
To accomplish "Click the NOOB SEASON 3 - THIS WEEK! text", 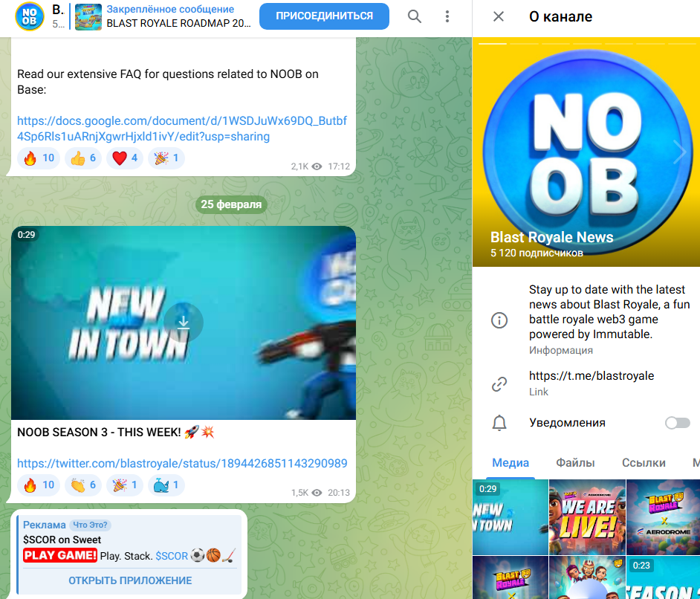I will [99, 433].
